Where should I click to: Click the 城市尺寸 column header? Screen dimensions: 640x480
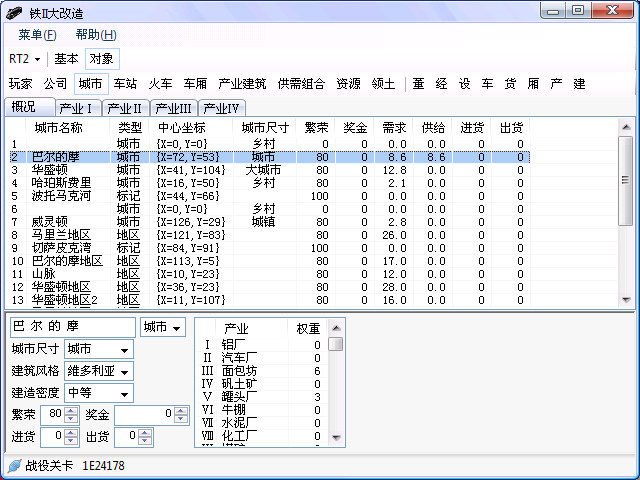pos(265,128)
